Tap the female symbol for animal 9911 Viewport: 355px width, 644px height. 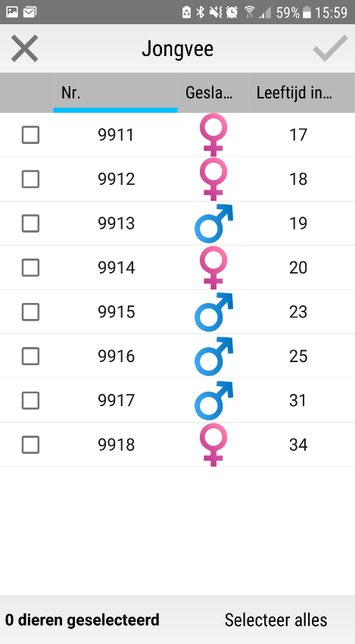(213, 135)
